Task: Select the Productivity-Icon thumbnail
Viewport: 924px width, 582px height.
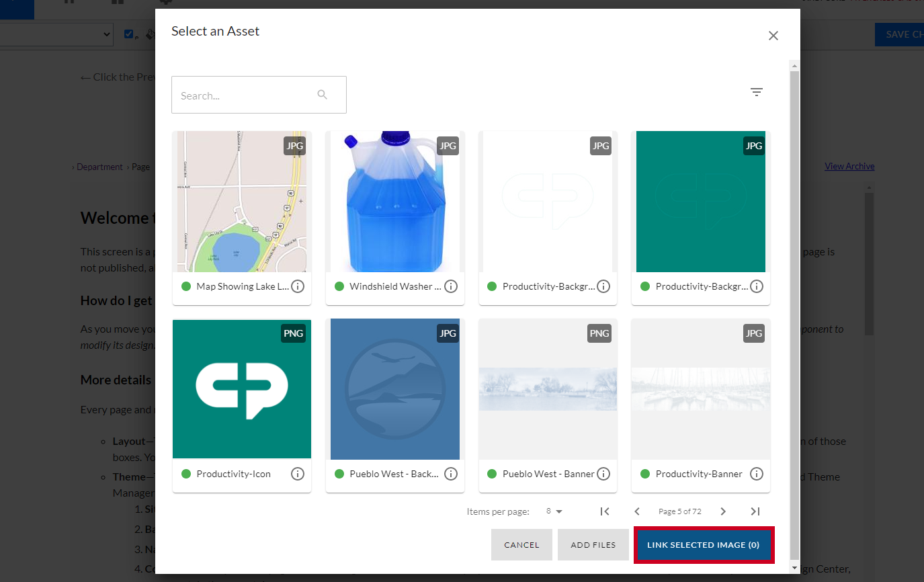Action: pos(242,388)
